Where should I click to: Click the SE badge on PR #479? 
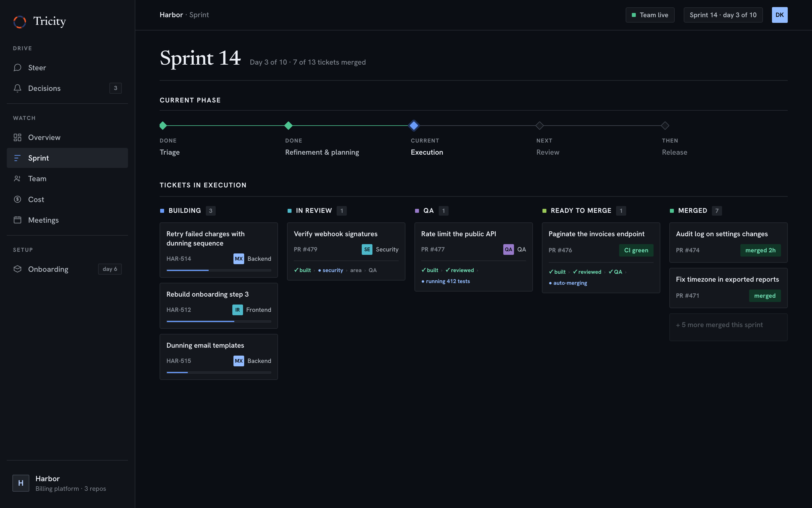tap(367, 249)
